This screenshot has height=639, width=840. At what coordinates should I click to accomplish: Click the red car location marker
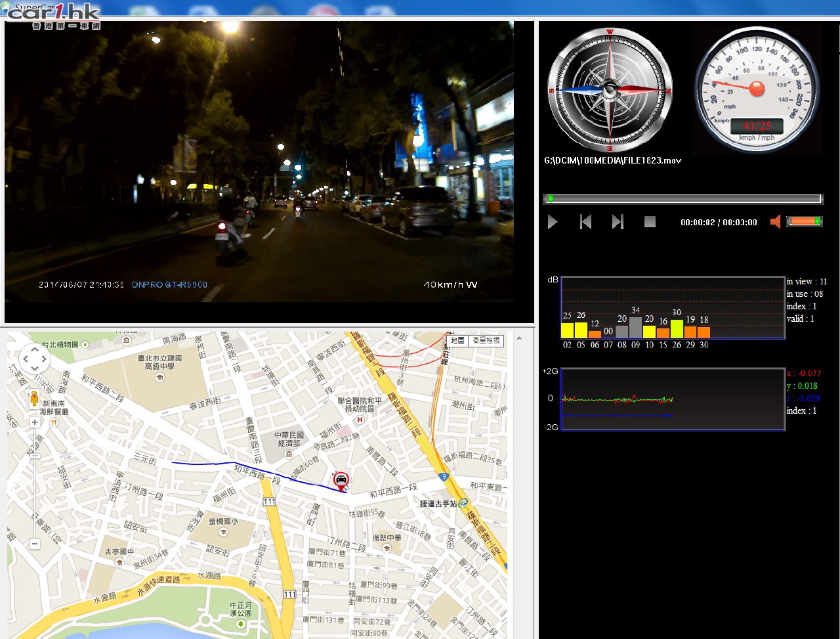click(341, 480)
